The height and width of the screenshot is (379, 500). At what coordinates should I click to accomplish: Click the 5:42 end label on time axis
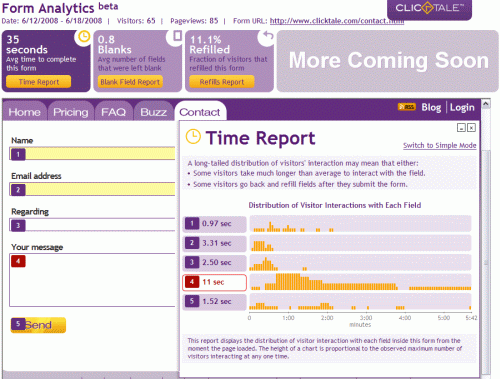tap(471, 318)
